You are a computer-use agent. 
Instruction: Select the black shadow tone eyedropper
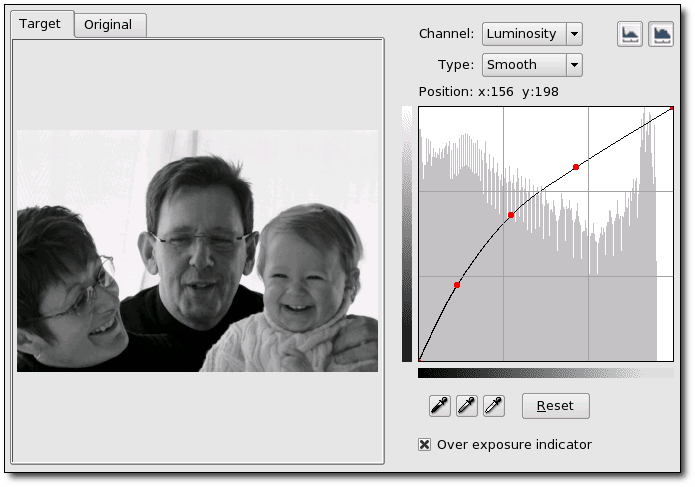[440, 405]
